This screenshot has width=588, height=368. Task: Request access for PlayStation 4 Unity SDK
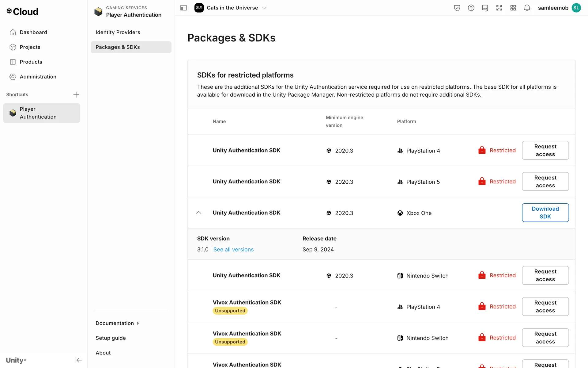tap(545, 150)
